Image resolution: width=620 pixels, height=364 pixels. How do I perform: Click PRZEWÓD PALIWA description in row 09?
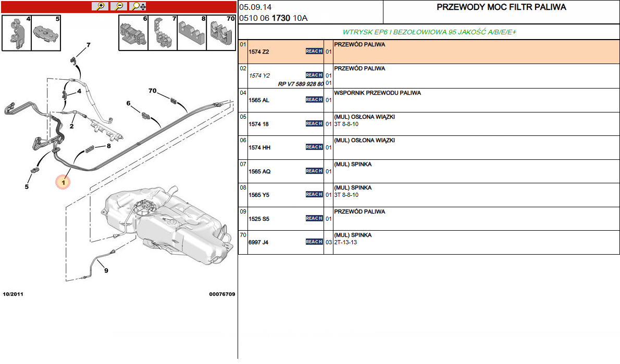click(x=359, y=212)
